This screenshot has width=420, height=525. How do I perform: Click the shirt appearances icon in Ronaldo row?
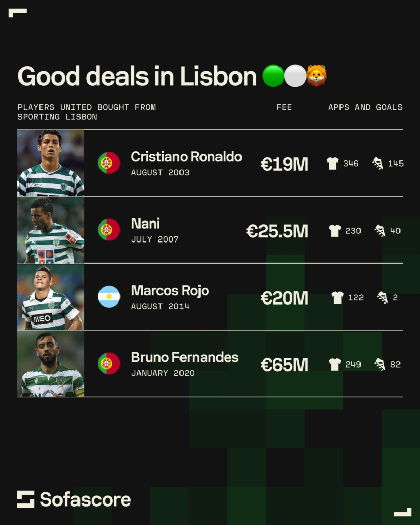point(333,164)
